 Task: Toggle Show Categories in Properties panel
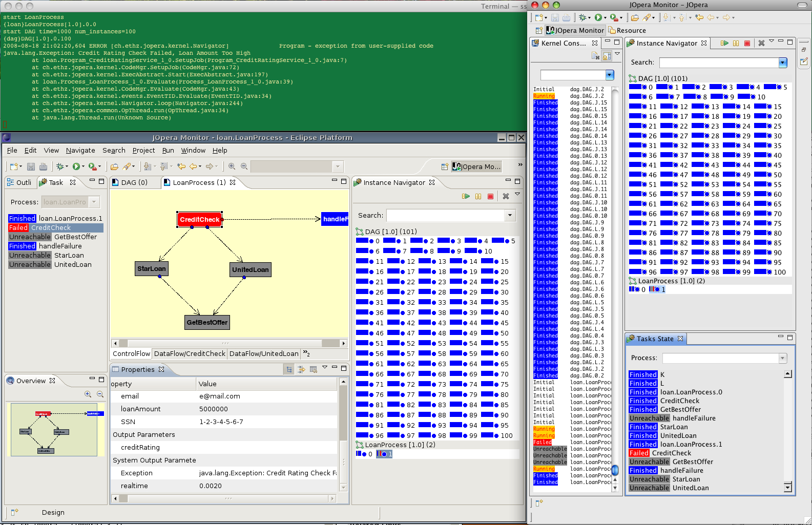289,369
